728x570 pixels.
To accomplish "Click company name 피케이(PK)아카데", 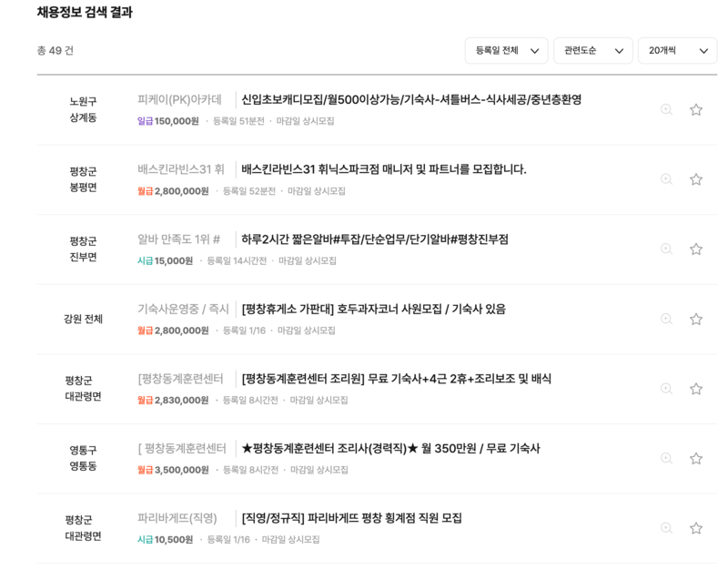I will pos(179,99).
